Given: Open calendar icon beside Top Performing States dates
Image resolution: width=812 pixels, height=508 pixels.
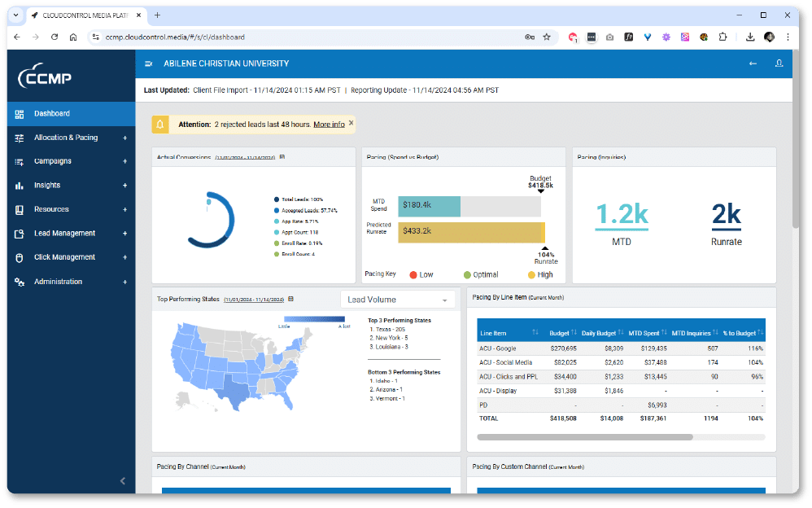Looking at the screenshot, I should [x=291, y=299].
